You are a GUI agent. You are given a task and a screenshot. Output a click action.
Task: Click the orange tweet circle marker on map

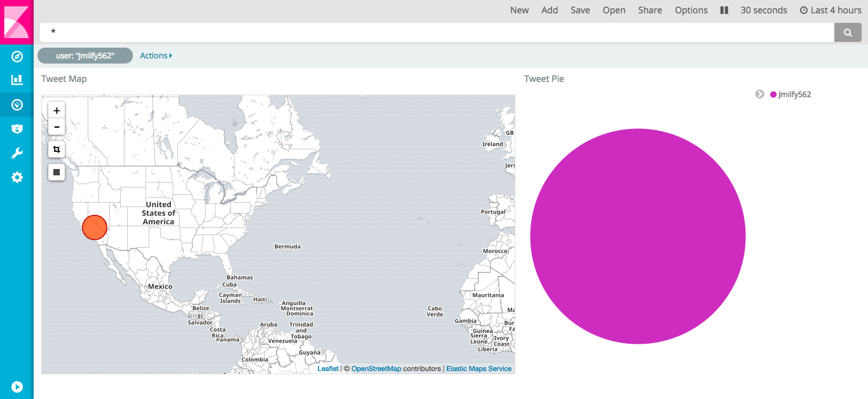(95, 227)
